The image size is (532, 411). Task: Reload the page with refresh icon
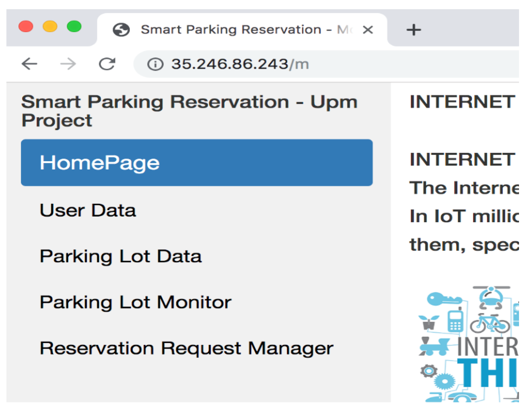[x=107, y=64]
